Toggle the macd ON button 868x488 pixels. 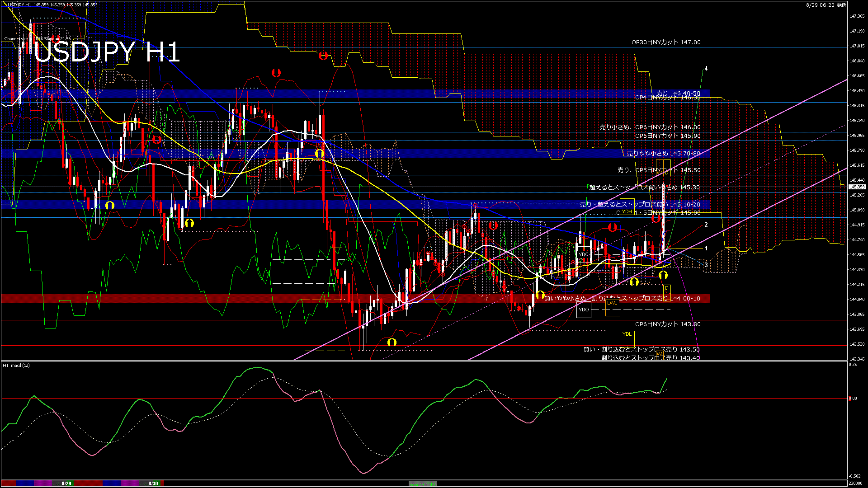[423, 483]
